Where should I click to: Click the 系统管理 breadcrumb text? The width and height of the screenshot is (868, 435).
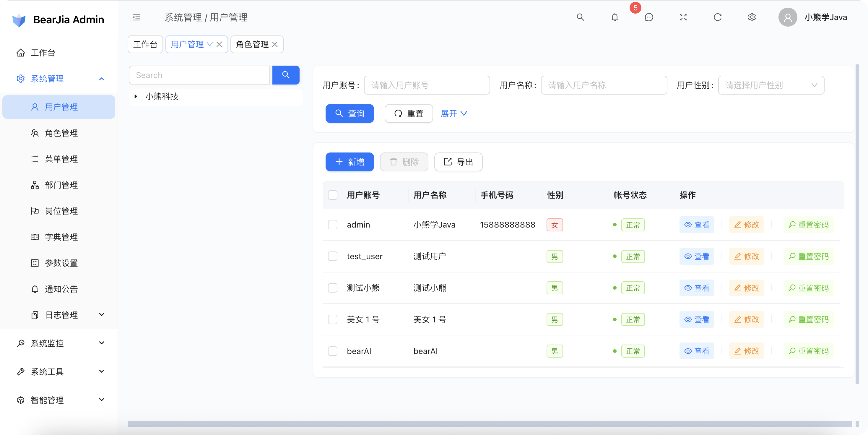pyautogui.click(x=183, y=17)
